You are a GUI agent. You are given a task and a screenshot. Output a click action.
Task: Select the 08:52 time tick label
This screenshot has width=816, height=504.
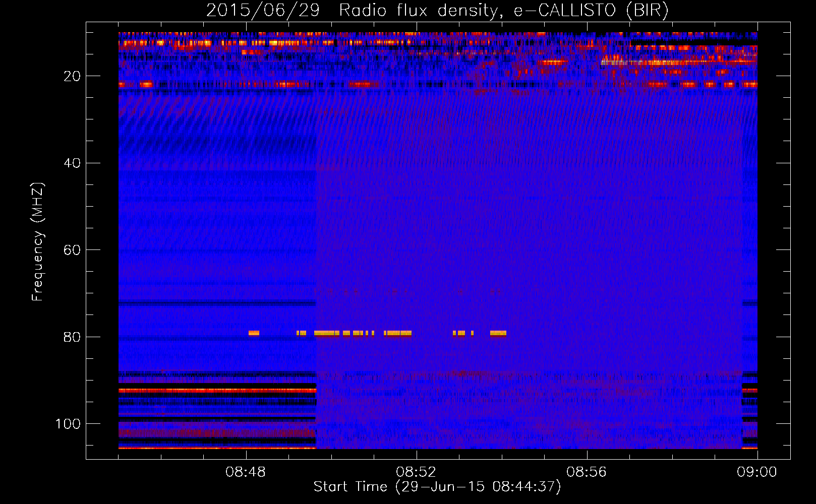[x=416, y=472]
